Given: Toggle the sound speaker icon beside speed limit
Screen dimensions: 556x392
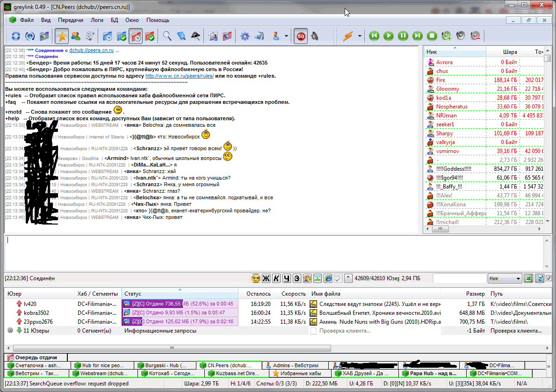Looking at the screenshot, I should point(315,36).
